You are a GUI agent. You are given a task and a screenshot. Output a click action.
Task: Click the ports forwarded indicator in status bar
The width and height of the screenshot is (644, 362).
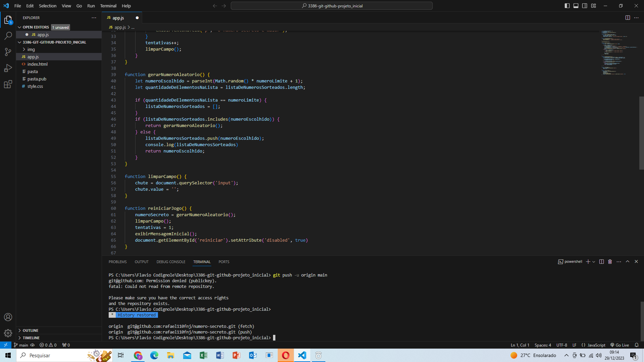tap(66, 345)
